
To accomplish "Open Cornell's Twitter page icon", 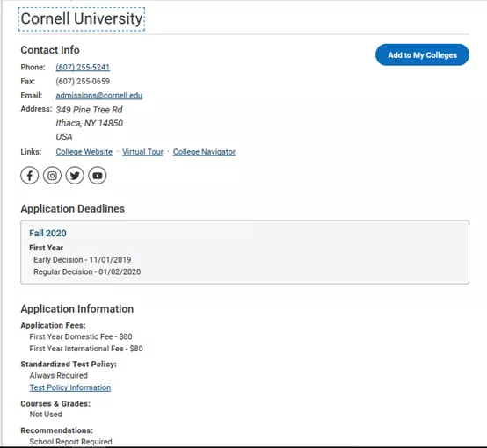I will tap(75, 176).
